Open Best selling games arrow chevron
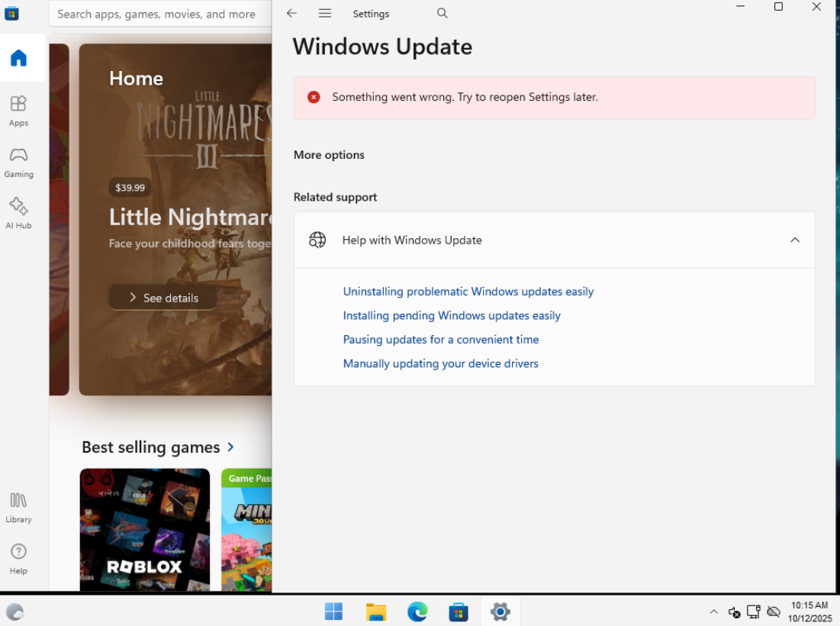 point(231,447)
